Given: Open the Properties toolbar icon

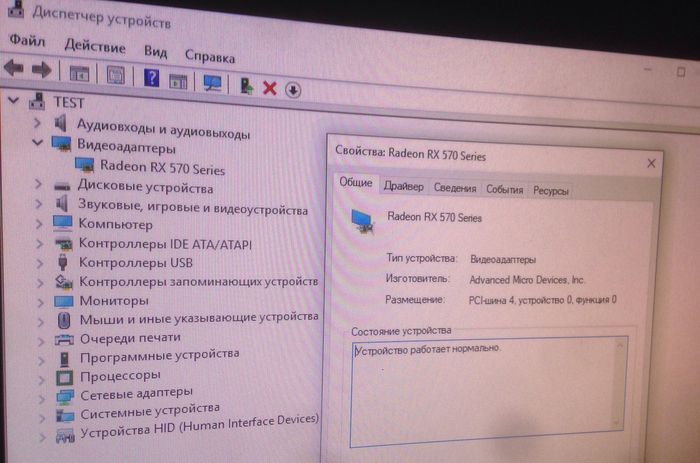Looking at the screenshot, I should [x=116, y=75].
